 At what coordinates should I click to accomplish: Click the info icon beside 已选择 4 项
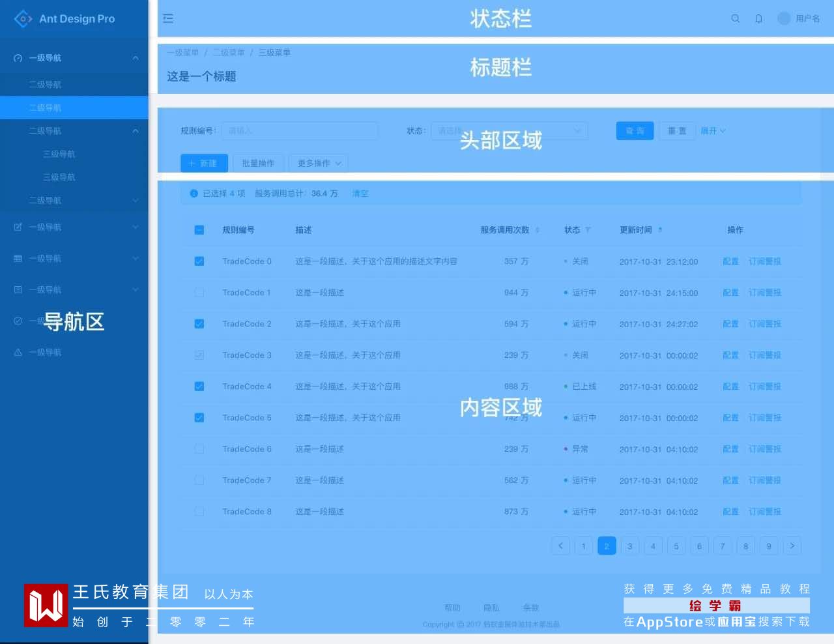194,194
